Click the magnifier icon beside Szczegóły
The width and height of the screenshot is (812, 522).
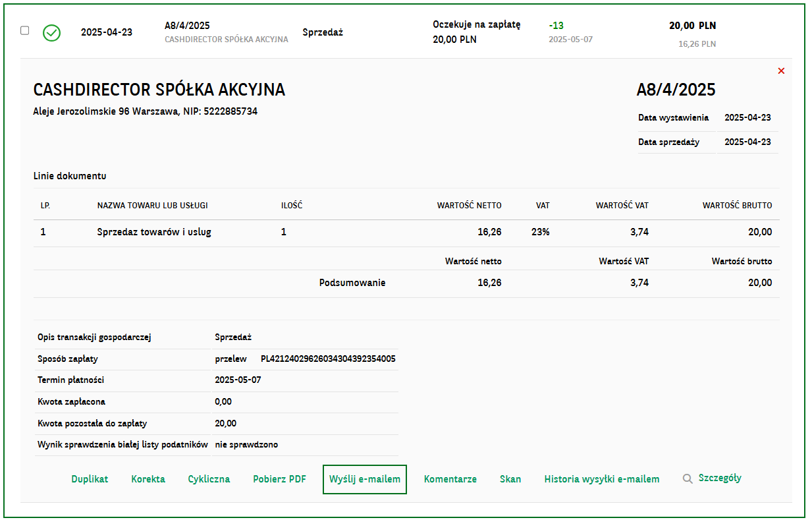(688, 478)
